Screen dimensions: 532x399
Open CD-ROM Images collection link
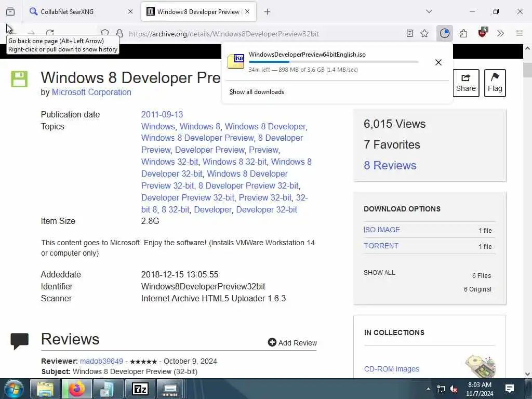point(392,369)
